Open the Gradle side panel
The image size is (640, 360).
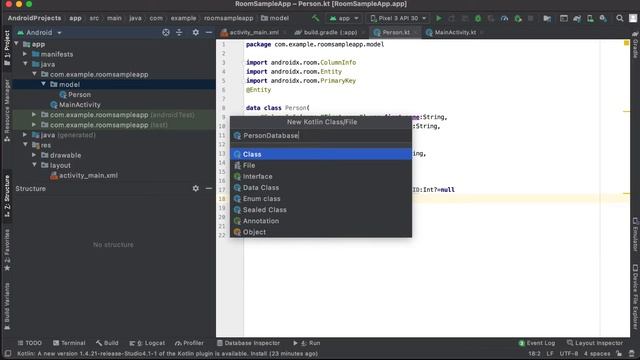pos(635,46)
